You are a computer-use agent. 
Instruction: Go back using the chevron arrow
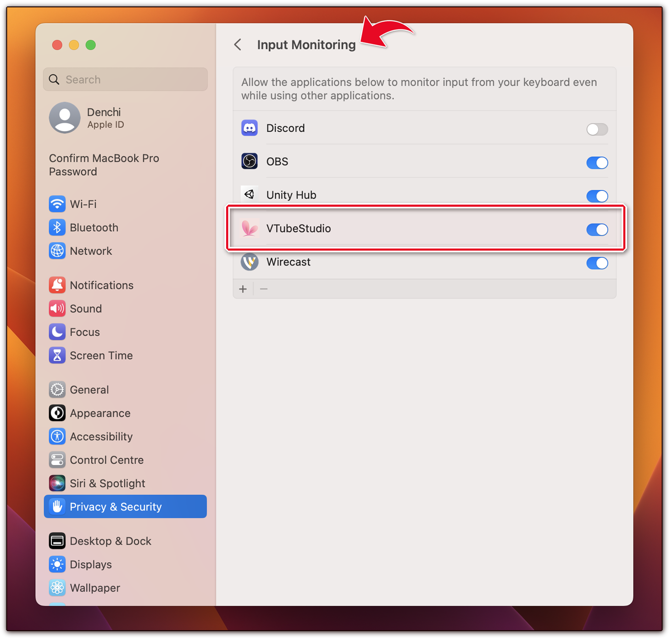[x=238, y=45]
